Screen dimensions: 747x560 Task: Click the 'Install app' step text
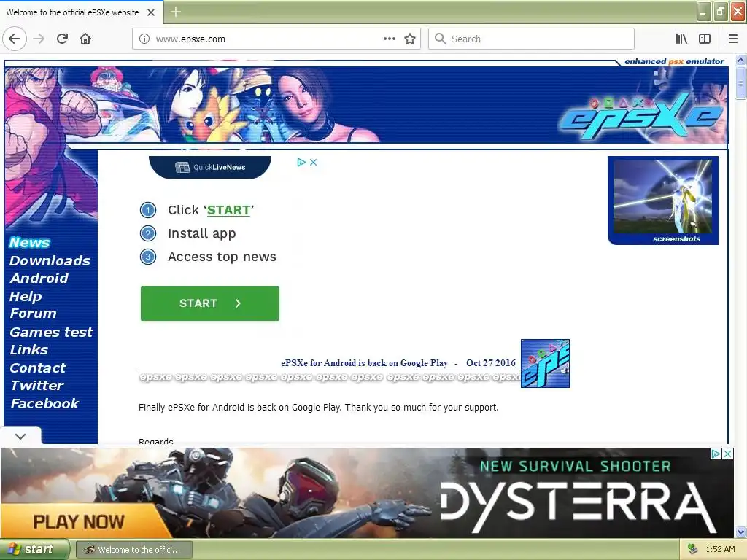click(x=201, y=233)
